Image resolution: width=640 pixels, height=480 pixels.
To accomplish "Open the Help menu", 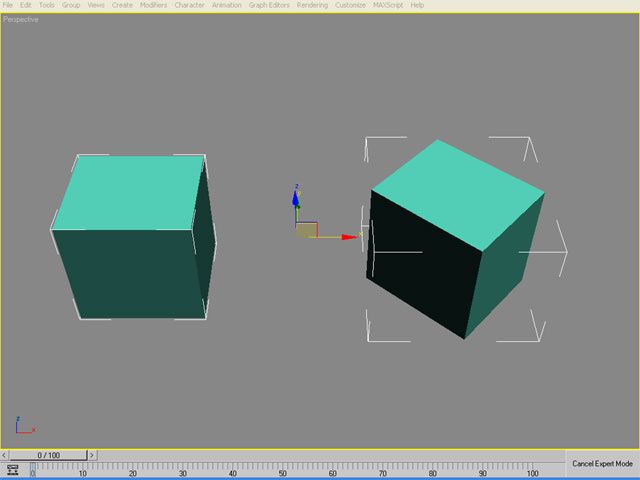I will [417, 5].
